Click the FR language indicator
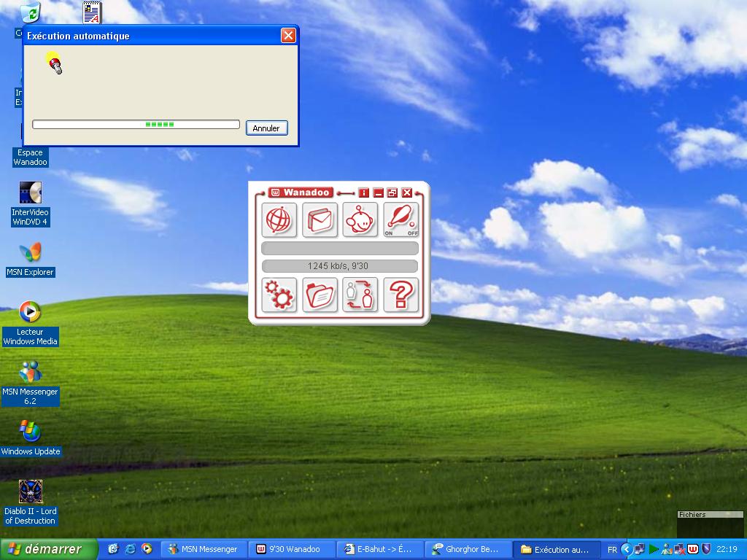The height and width of the screenshot is (560, 747). tap(612, 550)
